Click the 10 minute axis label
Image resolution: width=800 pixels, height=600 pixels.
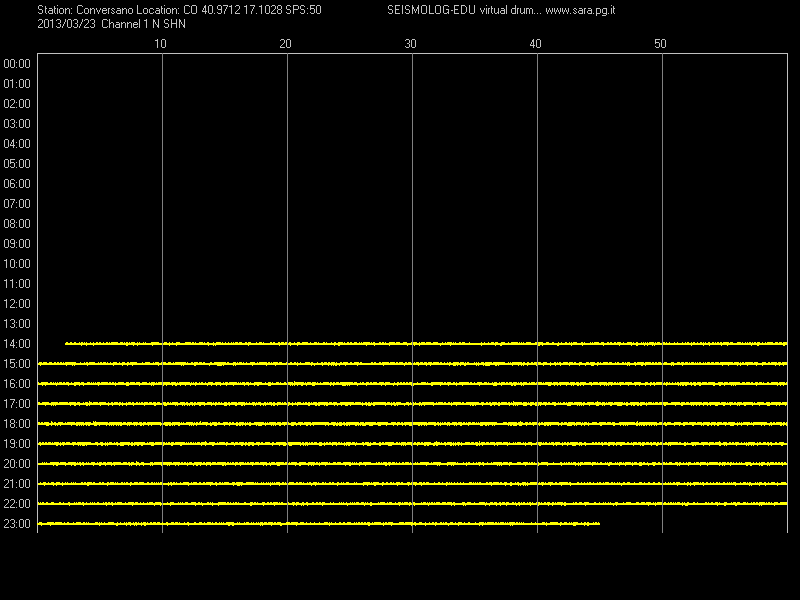tap(160, 44)
